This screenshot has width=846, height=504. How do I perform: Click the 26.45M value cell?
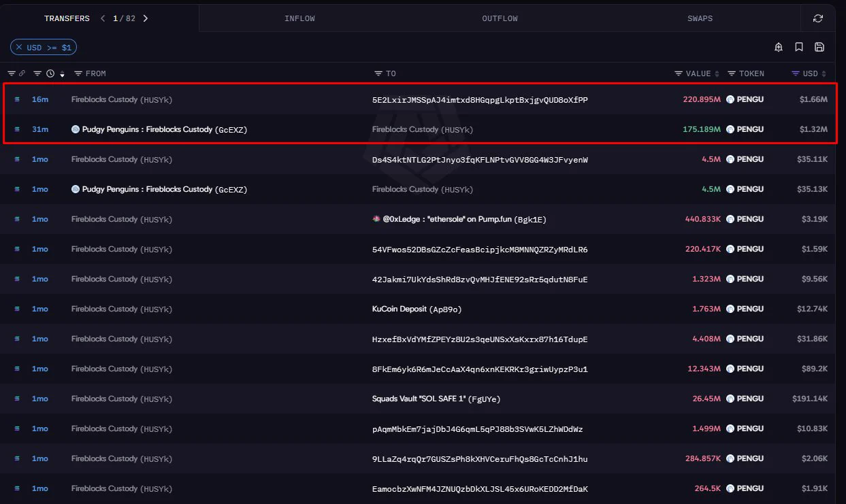coord(706,399)
